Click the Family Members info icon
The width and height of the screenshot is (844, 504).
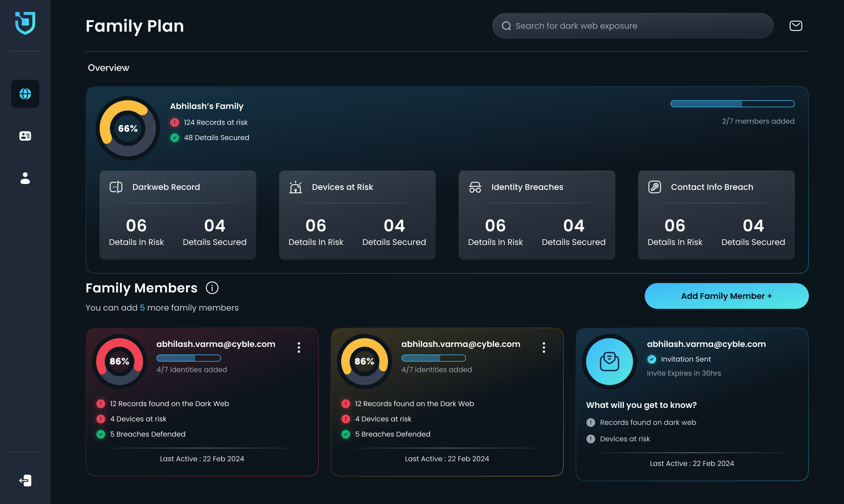click(x=212, y=288)
